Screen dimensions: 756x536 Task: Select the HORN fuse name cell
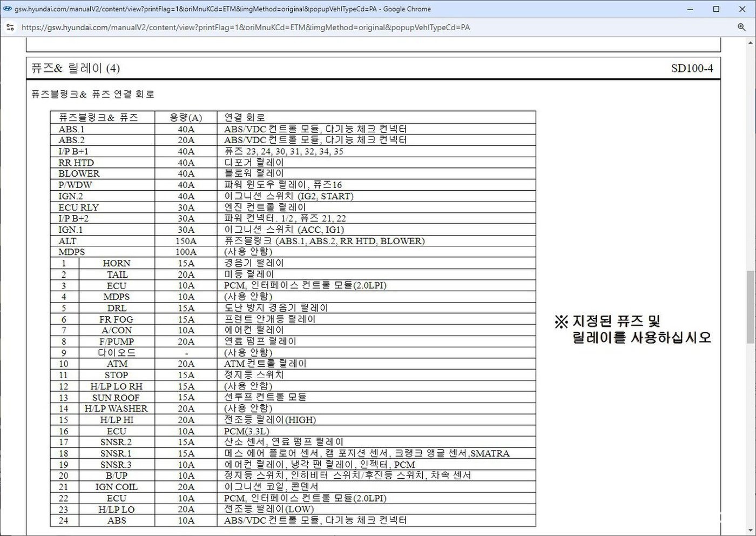[117, 263]
